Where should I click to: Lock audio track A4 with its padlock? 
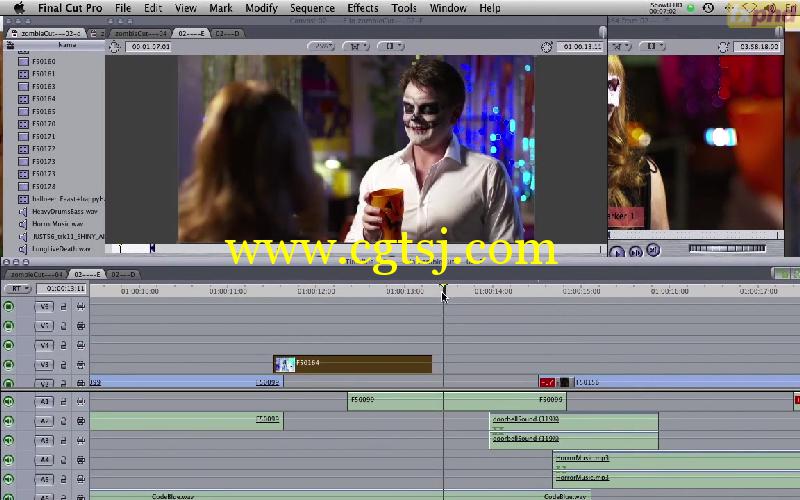click(63, 460)
